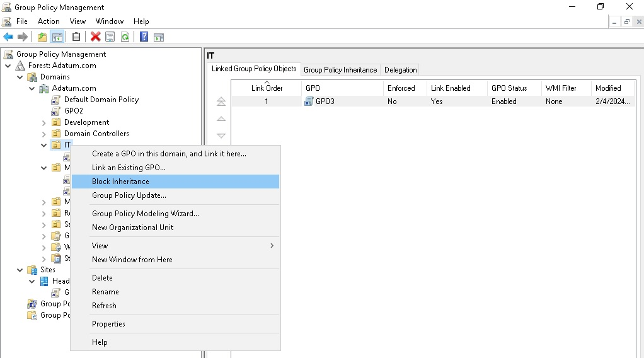Image resolution: width=644 pixels, height=358 pixels.
Task: Choose Group Policy Update...
Action: coord(175,195)
